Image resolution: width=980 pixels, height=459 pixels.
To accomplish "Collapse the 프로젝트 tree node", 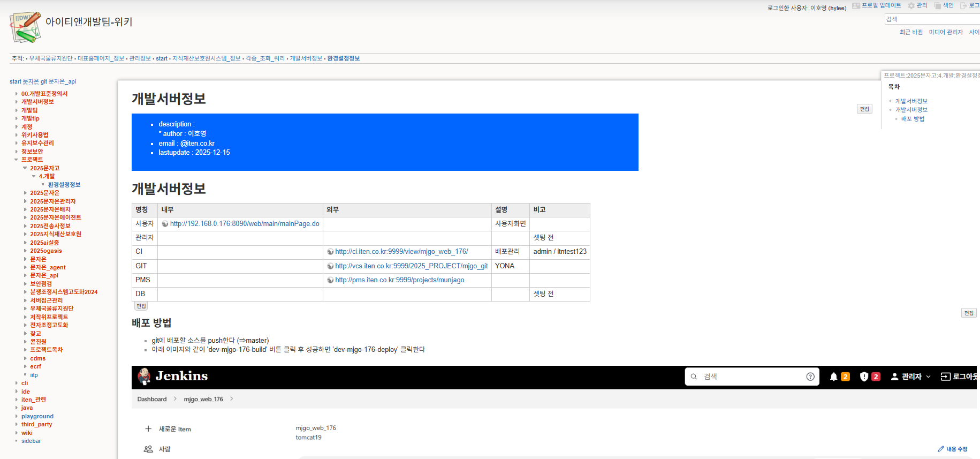I will (16, 160).
